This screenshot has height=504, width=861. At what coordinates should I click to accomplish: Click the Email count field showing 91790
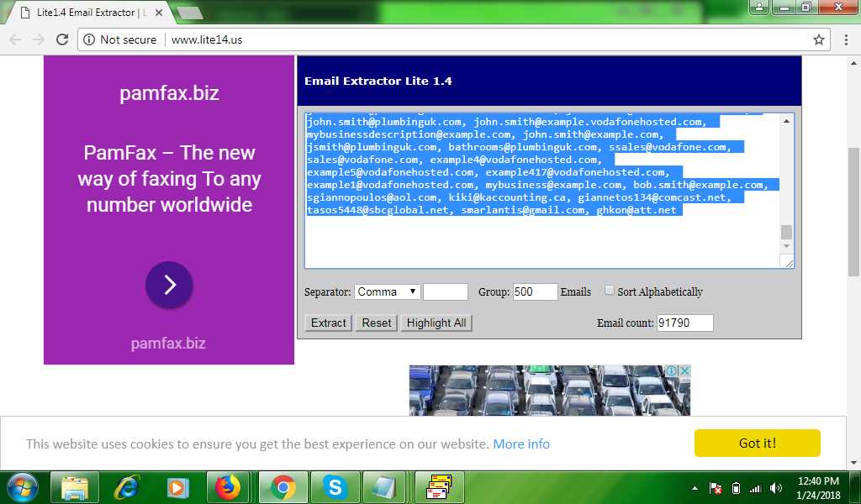(x=684, y=323)
